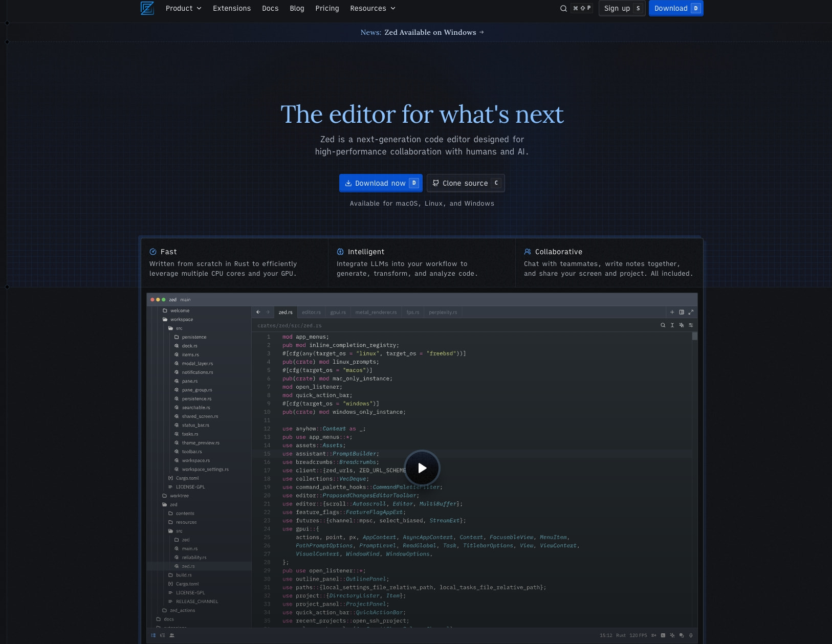The image size is (832, 644).
Task: Click the editor controls sliders icon
Action: 691,325
